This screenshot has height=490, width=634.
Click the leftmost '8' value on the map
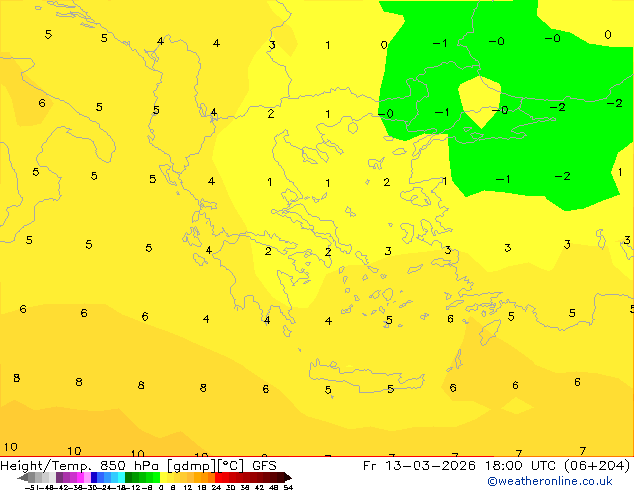[17, 378]
